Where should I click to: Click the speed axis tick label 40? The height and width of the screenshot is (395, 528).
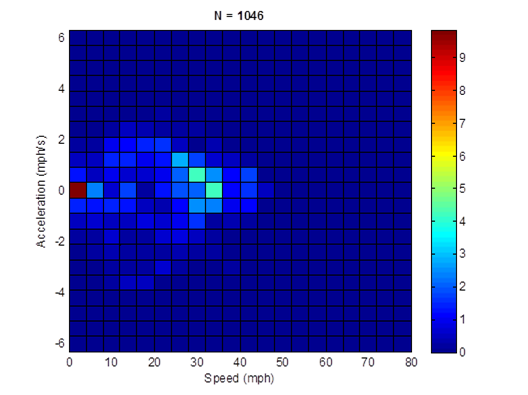coord(240,362)
